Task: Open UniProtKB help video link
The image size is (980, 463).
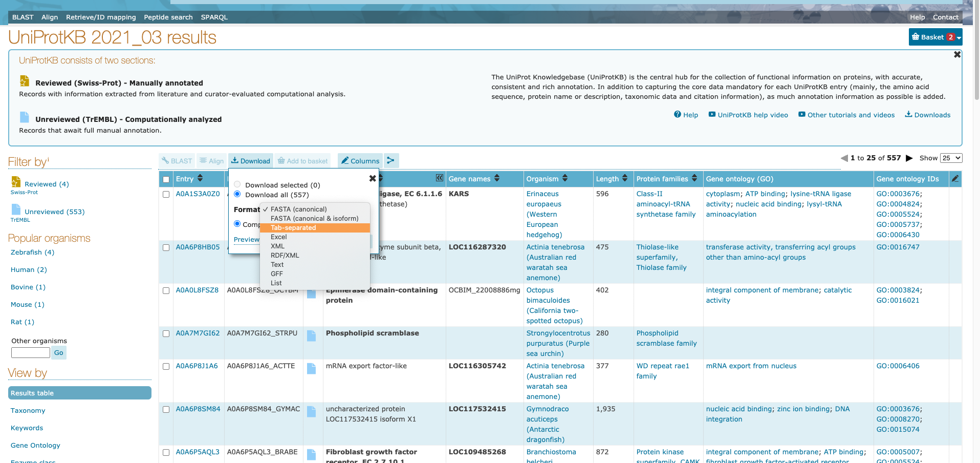Action: 748,115
